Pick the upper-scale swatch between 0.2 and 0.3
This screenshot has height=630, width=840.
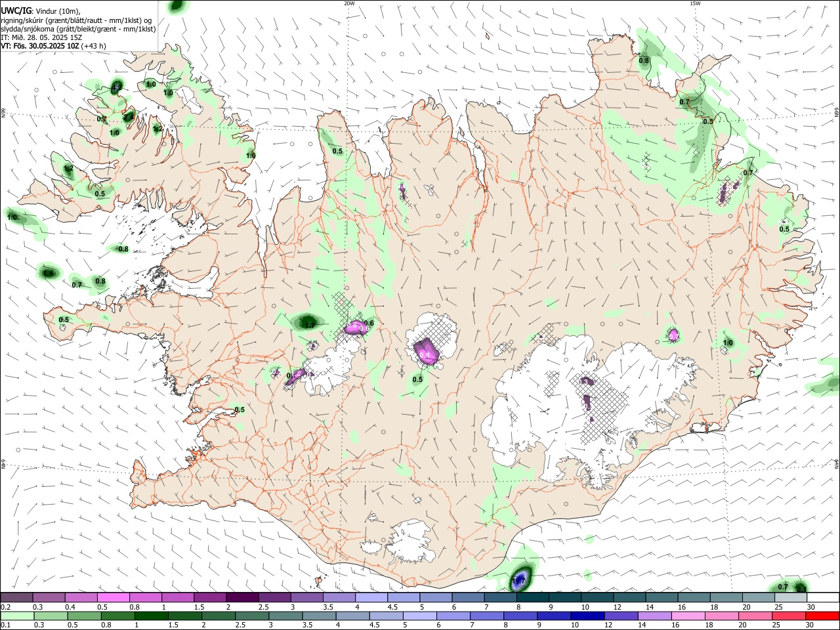click(16, 598)
